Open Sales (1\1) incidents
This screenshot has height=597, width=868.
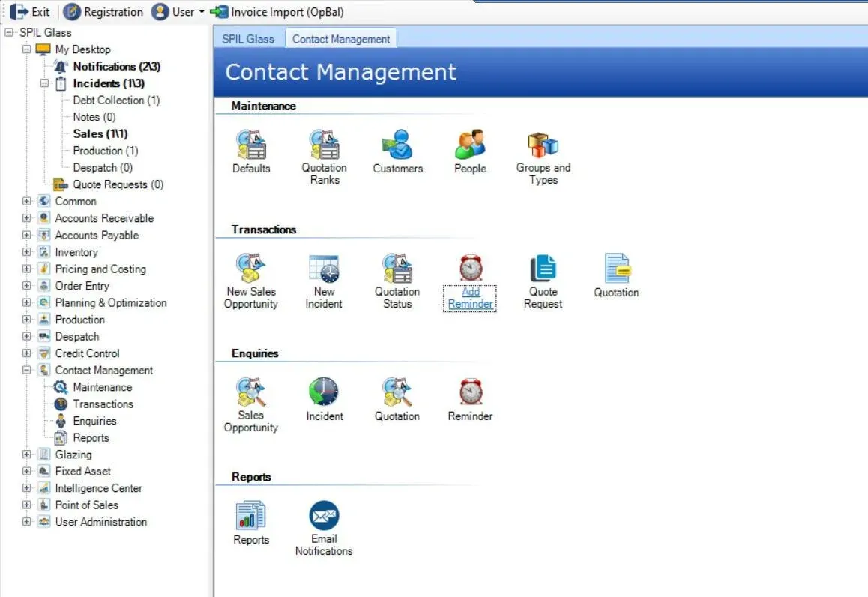tap(100, 134)
